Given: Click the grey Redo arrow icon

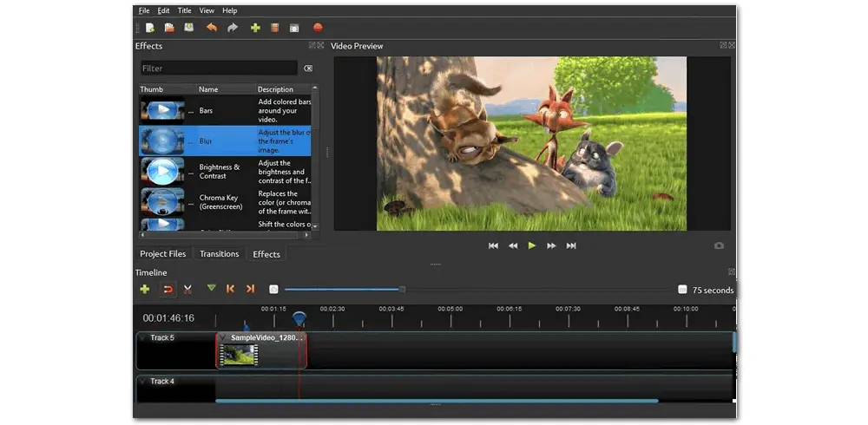Looking at the screenshot, I should tap(233, 27).
